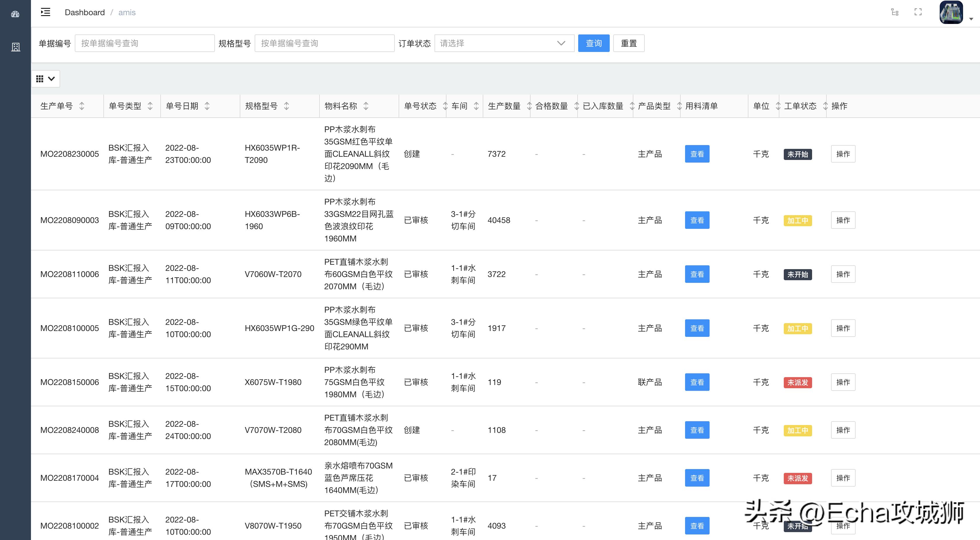
Task: Enter fullscreen via the expand icon
Action: (918, 12)
